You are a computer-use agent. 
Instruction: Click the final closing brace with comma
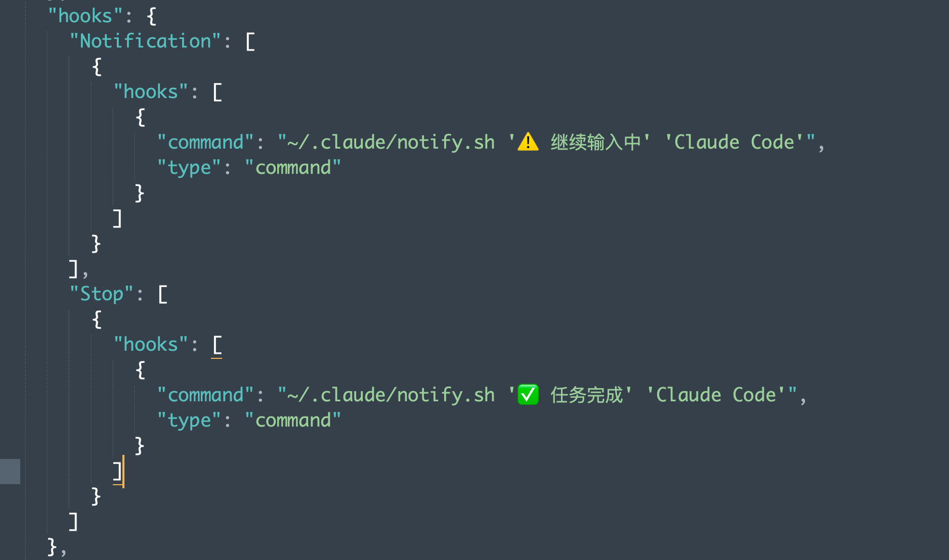57,547
